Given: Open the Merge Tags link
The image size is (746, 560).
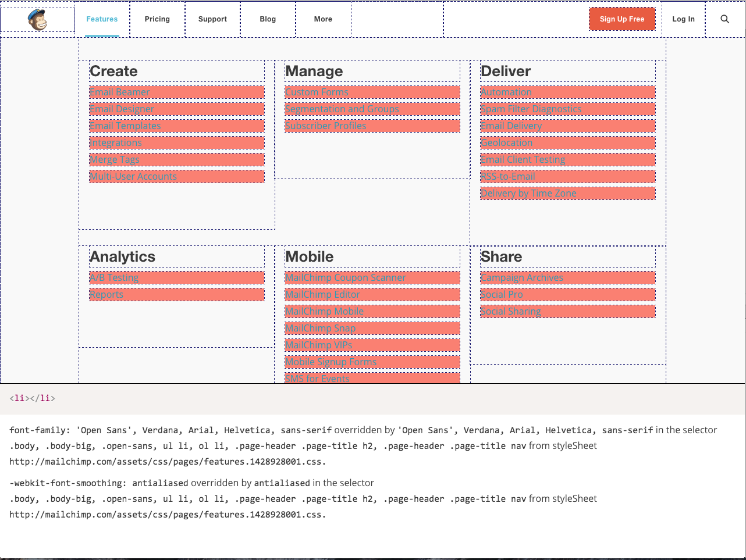Looking at the screenshot, I should [x=115, y=159].
